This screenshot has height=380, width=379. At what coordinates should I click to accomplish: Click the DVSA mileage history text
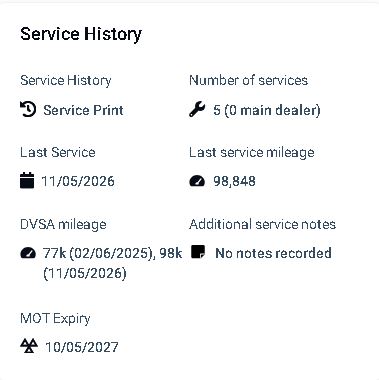113,263
